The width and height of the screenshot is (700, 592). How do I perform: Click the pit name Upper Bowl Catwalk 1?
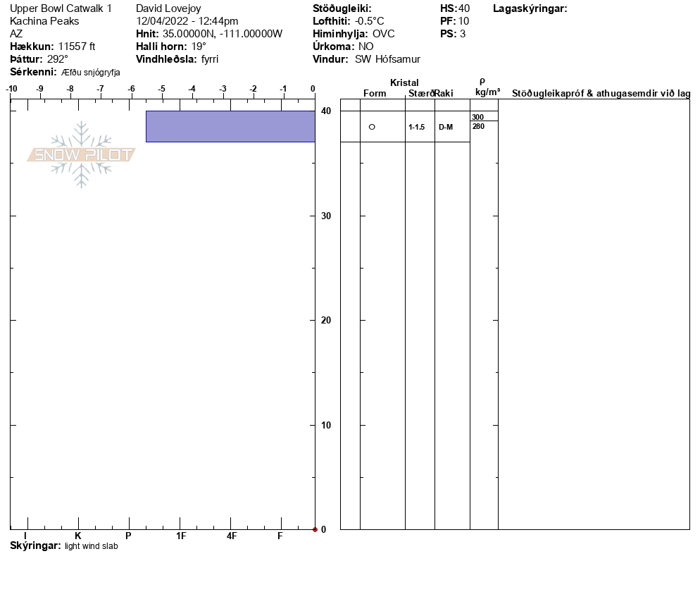click(x=61, y=8)
